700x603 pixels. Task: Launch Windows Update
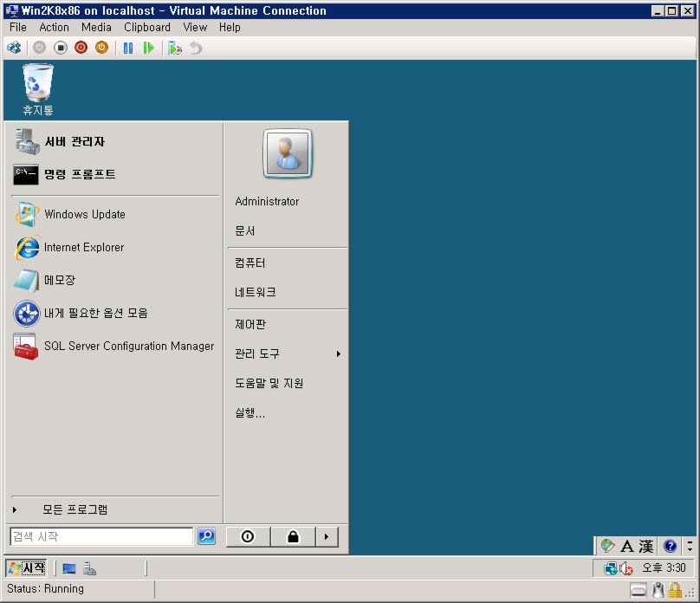(114, 214)
